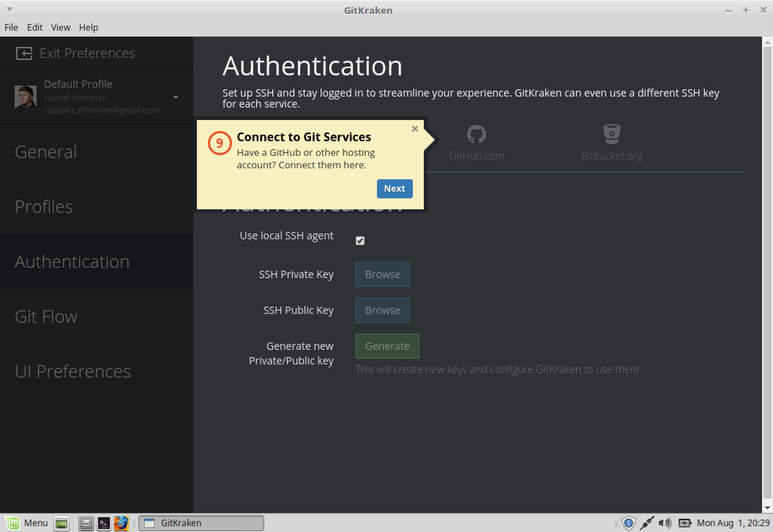Click the Exit Preferences arrow icon
This screenshot has width=773, height=532.
tap(24, 53)
